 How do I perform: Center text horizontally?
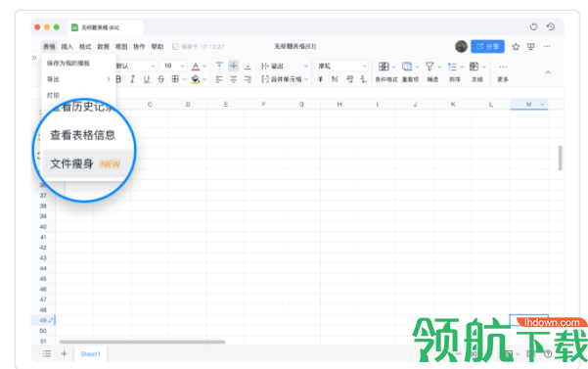233,79
